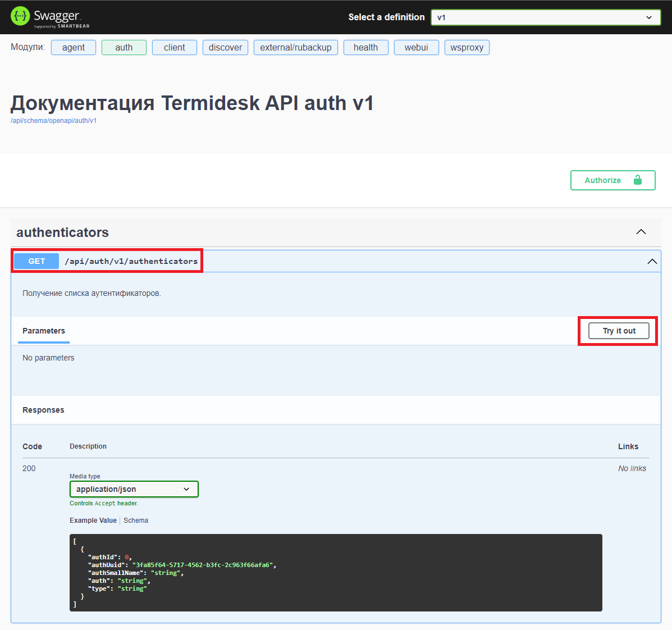Open the Select a definition v1 dropdown

point(545,17)
